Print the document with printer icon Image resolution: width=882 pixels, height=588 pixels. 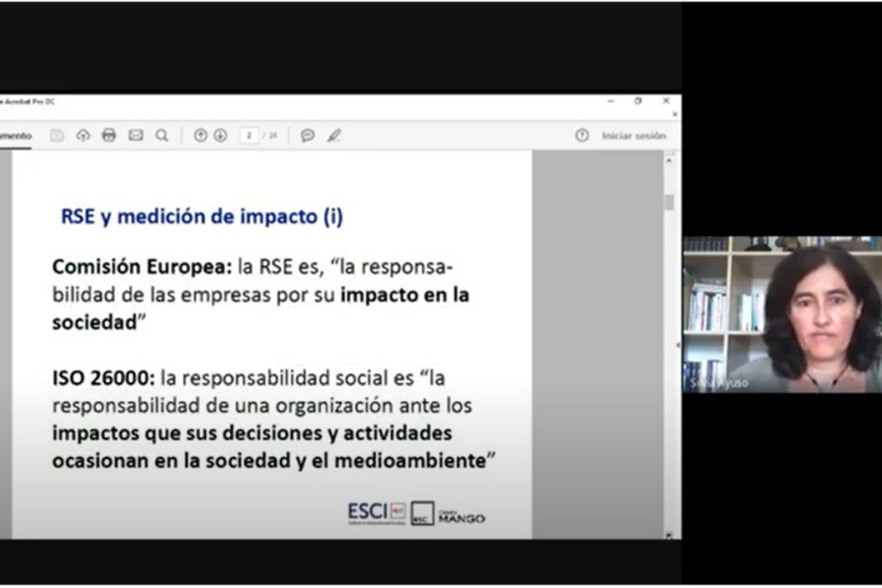click(109, 135)
